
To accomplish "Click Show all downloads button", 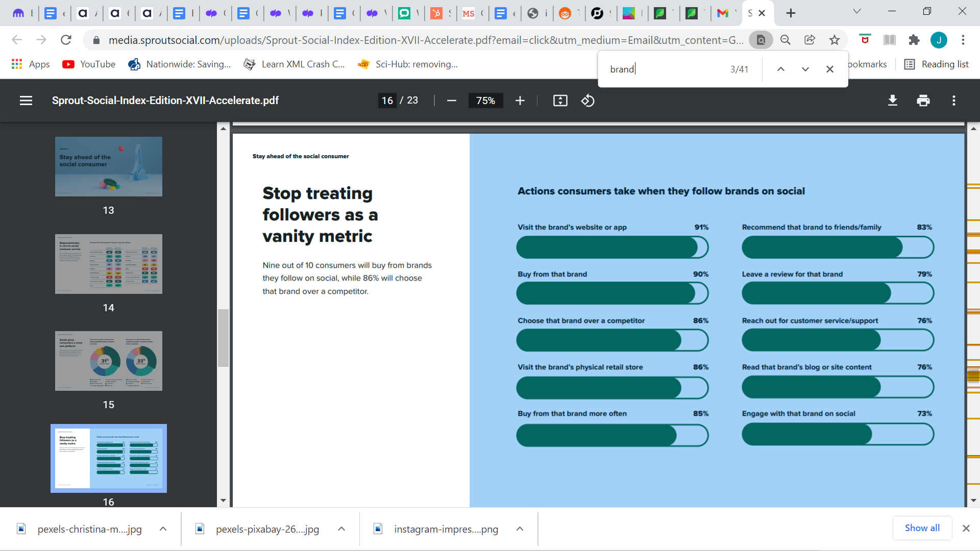I will 922,528.
